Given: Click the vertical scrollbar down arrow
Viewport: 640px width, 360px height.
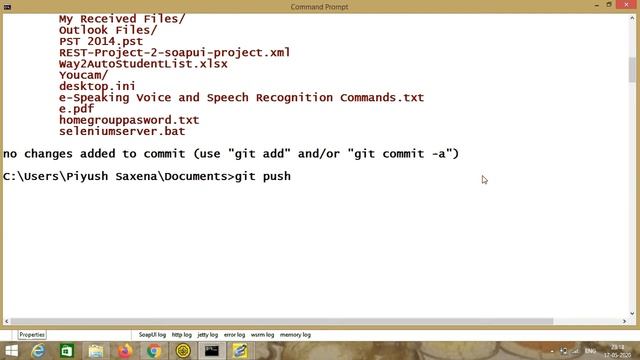Looking at the screenshot, I should tap(632, 313).
